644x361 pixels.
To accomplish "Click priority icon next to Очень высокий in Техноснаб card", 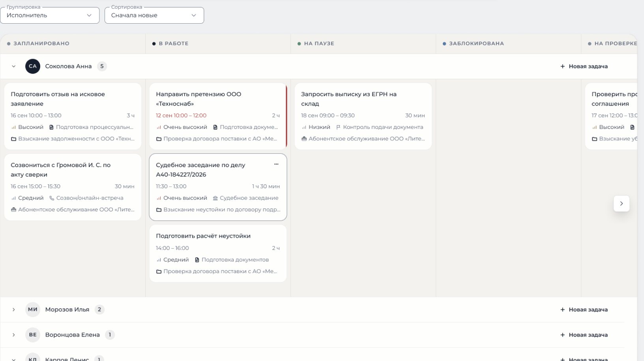I will (159, 127).
